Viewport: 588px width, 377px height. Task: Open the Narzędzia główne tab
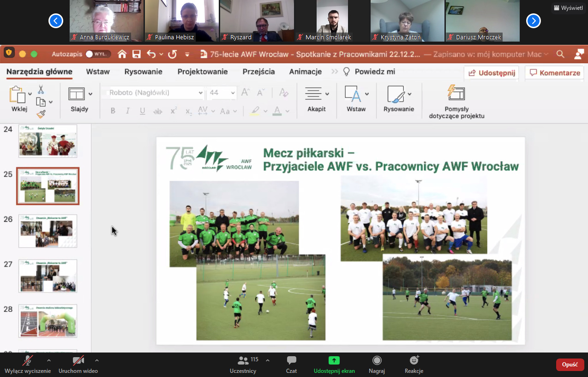coord(39,72)
